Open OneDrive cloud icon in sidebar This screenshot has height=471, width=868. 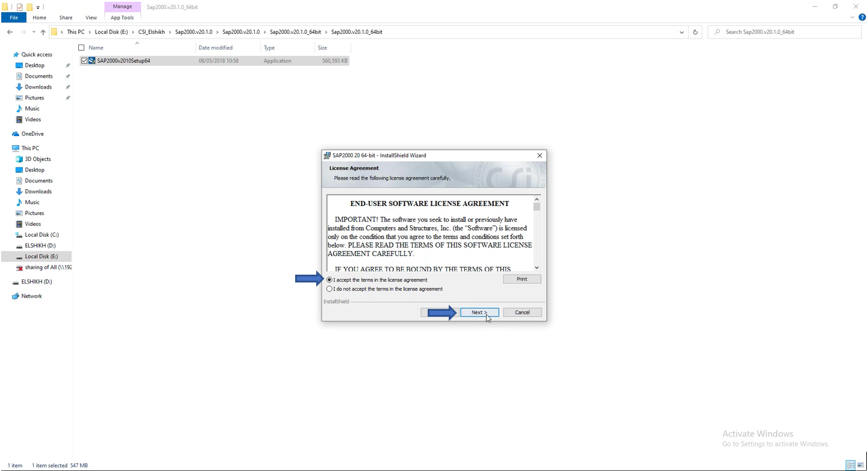pos(16,134)
